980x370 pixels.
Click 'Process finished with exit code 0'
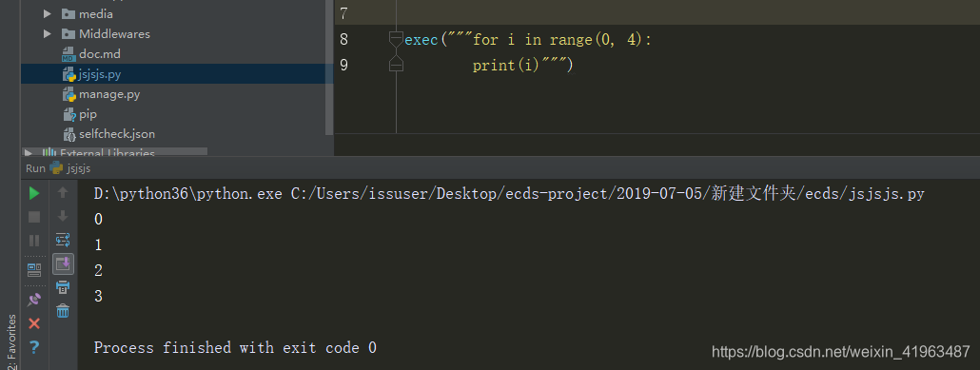(235, 347)
